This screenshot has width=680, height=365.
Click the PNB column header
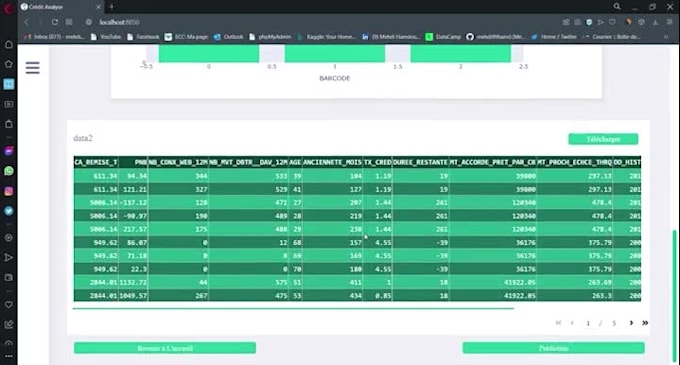pyautogui.click(x=133, y=162)
